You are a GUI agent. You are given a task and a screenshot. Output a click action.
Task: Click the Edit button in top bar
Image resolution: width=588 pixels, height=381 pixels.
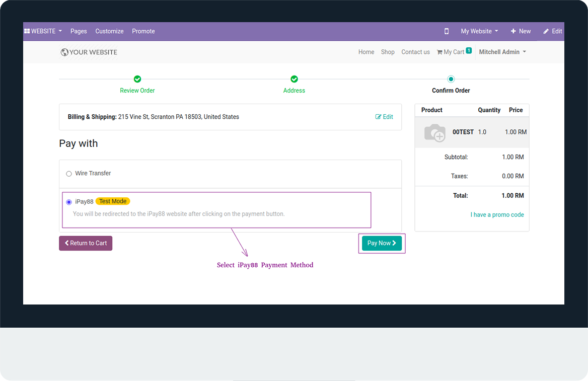(x=553, y=31)
